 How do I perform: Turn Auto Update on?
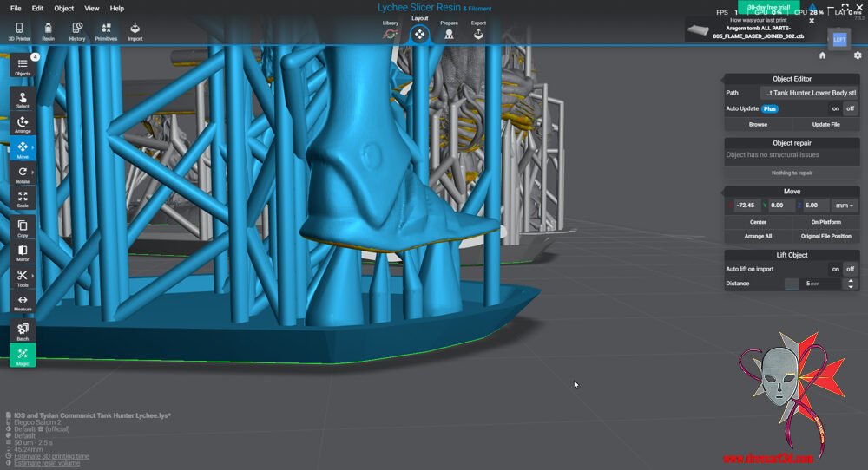pyautogui.click(x=835, y=109)
